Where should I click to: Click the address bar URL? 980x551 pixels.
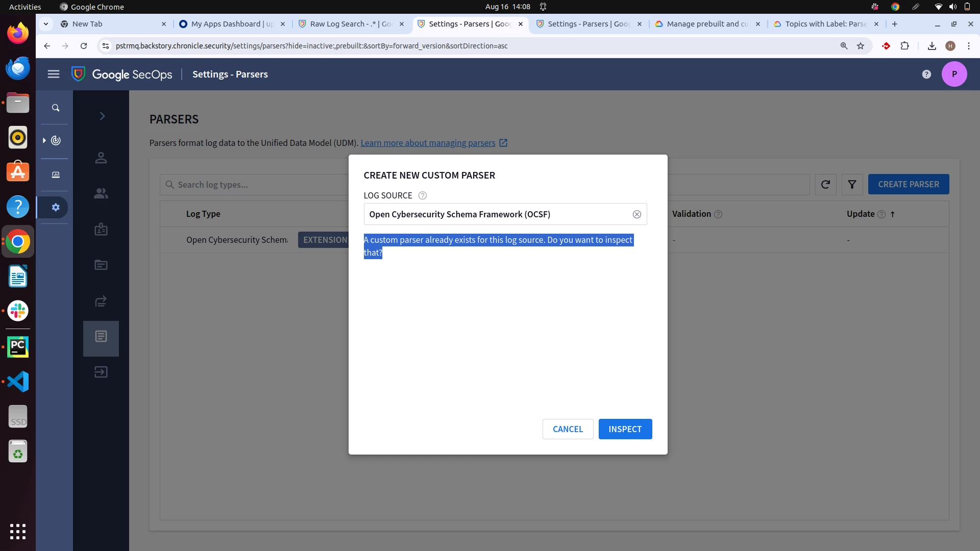[x=311, y=46]
